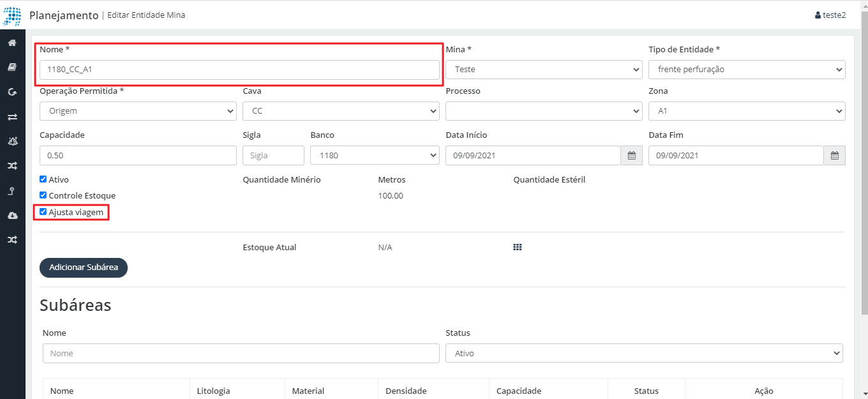Screen dimensions: 868x399
Task: Open the home icon in the sidebar
Action: [x=12, y=43]
